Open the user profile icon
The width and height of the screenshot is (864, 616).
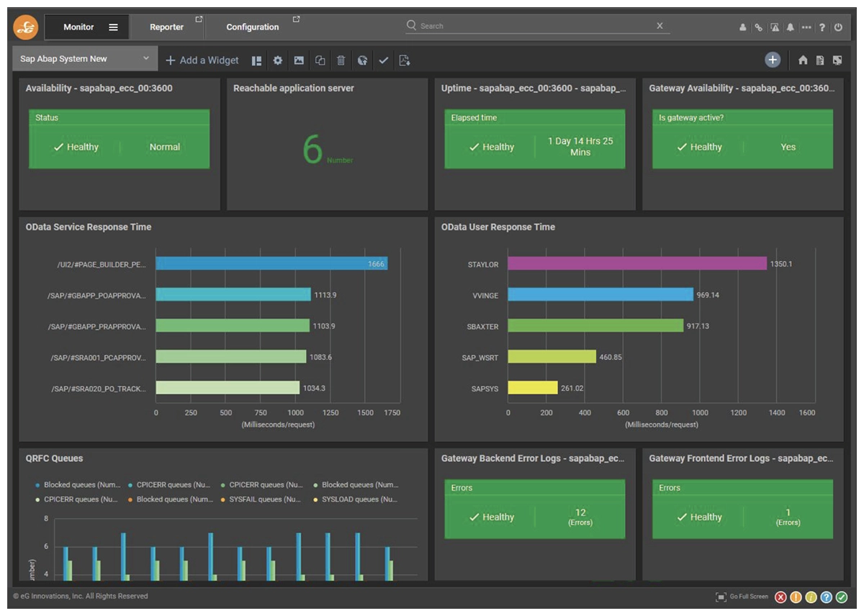742,27
